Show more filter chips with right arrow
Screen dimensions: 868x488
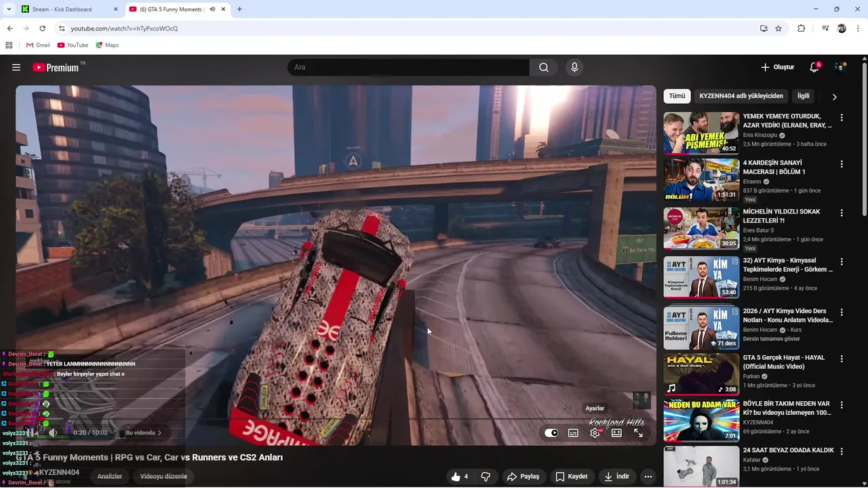[x=834, y=97]
